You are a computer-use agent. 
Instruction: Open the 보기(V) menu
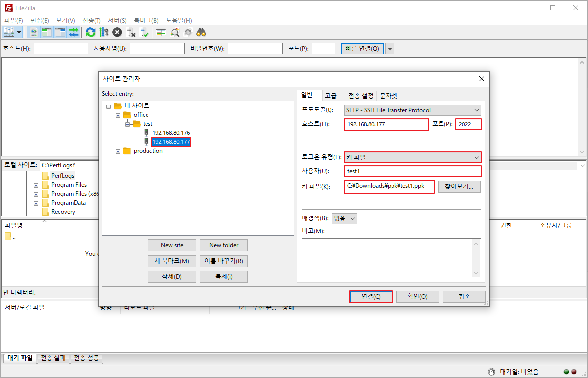tap(65, 20)
